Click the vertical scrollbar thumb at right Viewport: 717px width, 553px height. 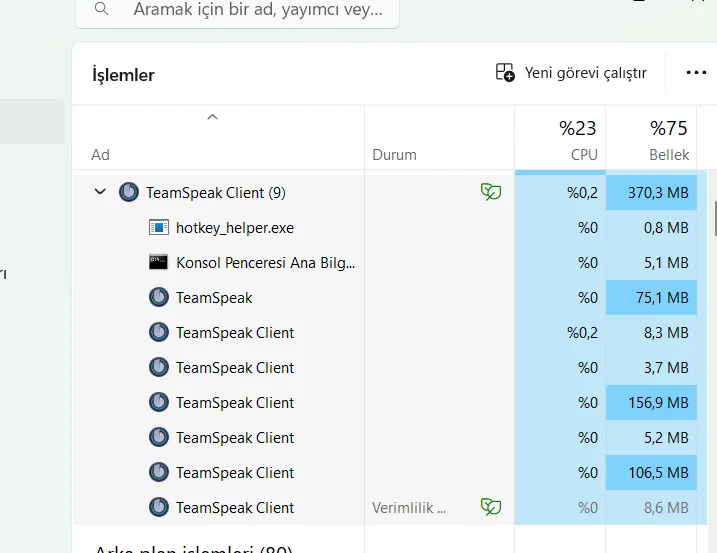point(715,218)
